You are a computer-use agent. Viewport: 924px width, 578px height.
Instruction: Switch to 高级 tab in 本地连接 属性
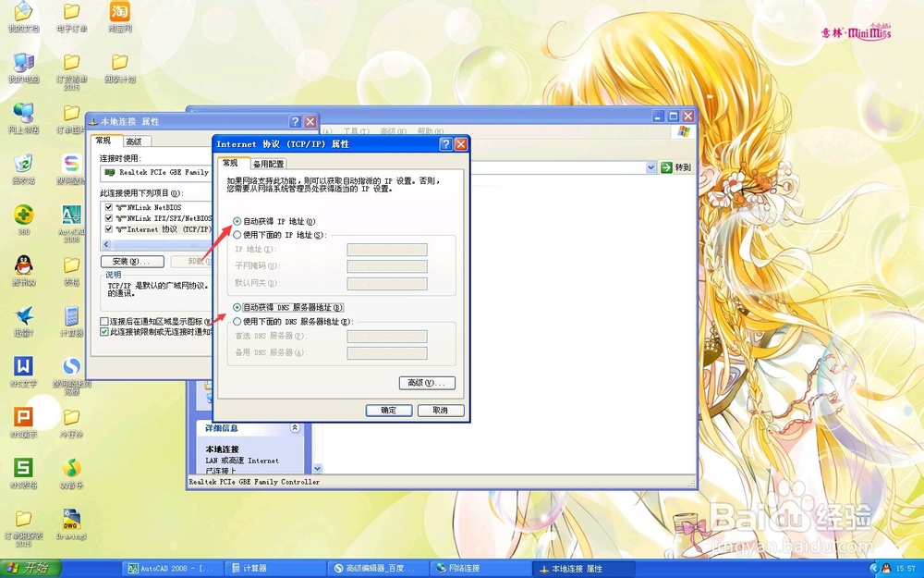tap(134, 141)
